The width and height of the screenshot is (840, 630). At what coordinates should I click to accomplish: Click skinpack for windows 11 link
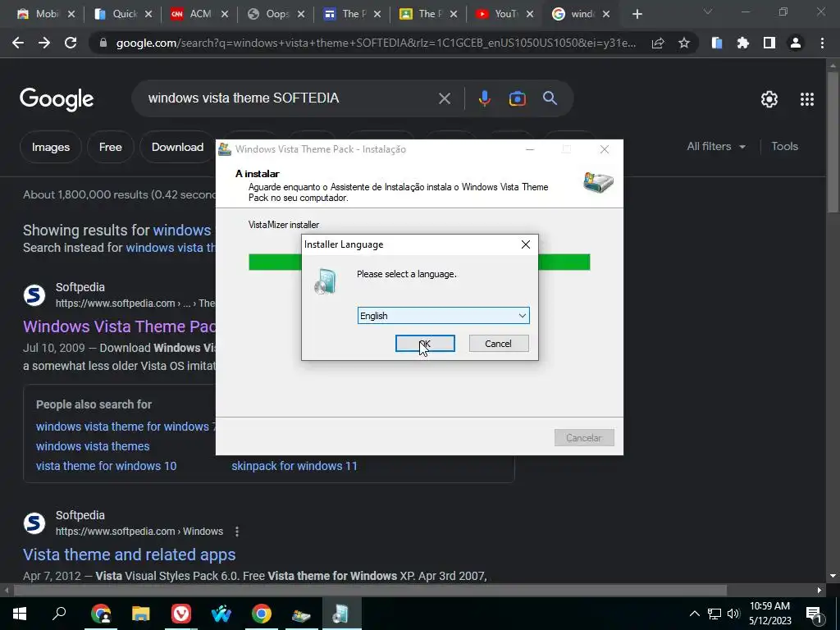tap(294, 466)
